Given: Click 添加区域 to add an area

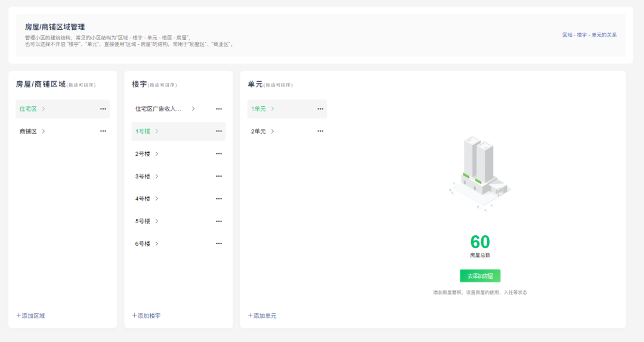Looking at the screenshot, I should point(30,316).
